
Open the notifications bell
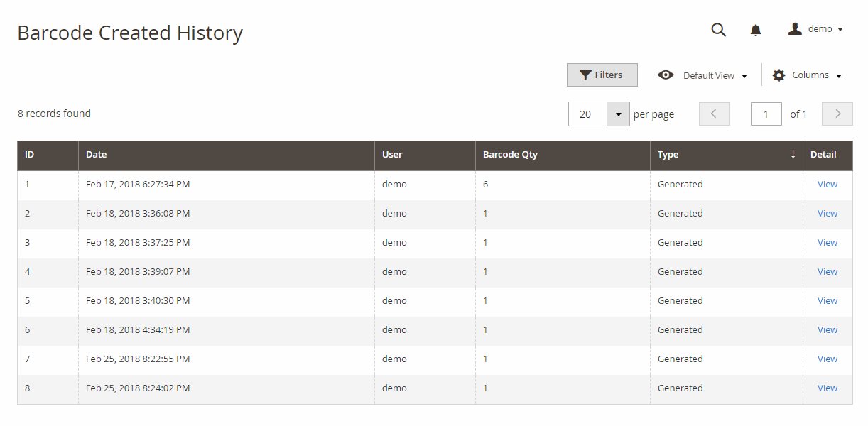click(756, 30)
